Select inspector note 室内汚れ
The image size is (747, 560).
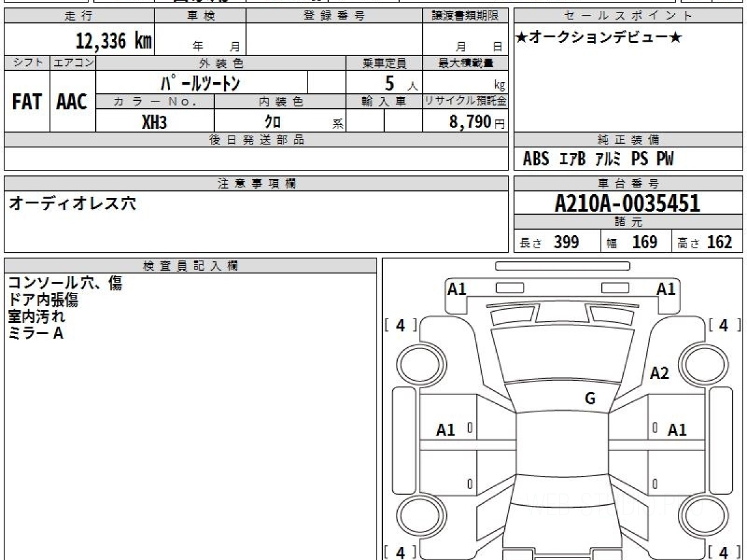[36, 317]
